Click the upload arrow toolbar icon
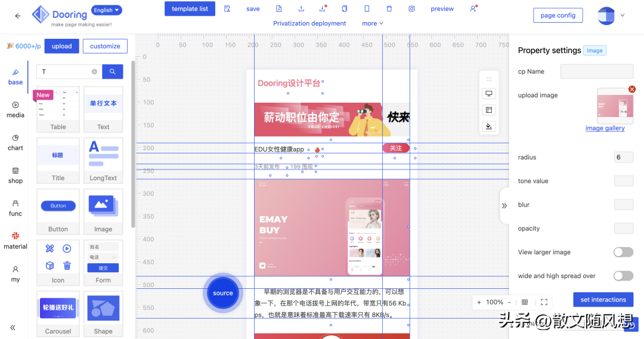This screenshot has height=339, width=644. [x=301, y=8]
